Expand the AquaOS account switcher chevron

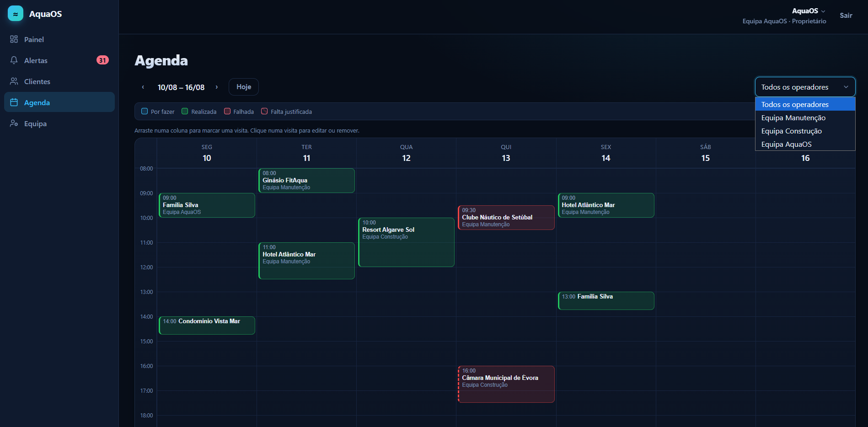click(x=823, y=11)
